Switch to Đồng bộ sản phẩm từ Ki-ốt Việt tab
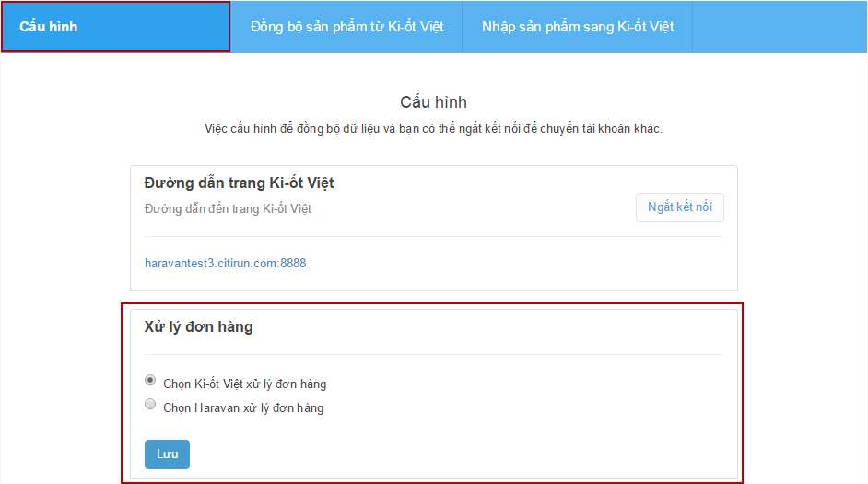This screenshot has height=484, width=868. [346, 27]
